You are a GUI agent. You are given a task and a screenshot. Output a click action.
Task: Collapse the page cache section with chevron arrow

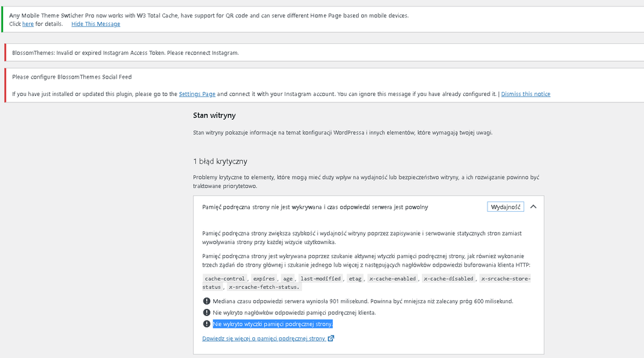coord(533,207)
